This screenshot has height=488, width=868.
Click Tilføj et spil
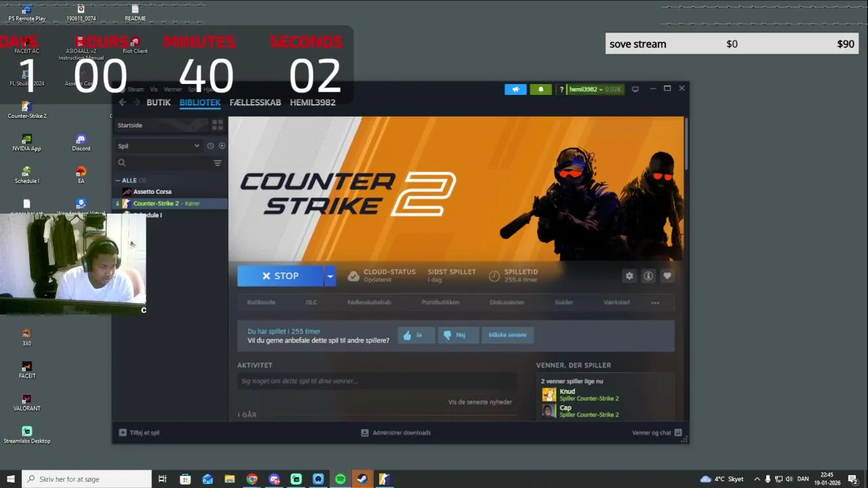[139, 432]
